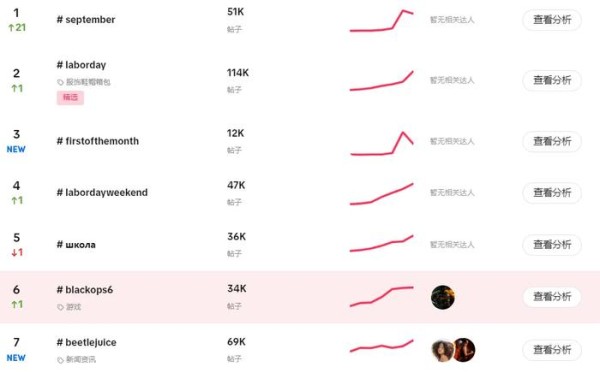Viewport: 600px width, 373px height.
Task: Click the pink featured badge under #laborday
Action: tap(70, 98)
